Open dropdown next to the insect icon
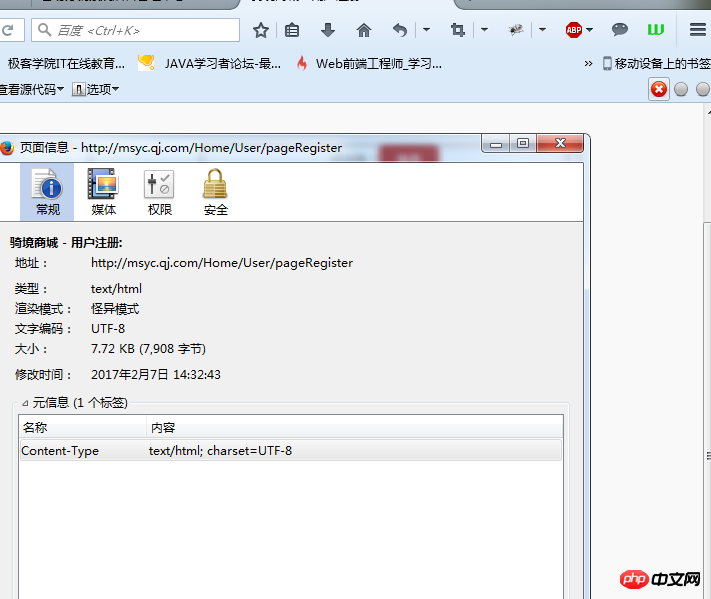The width and height of the screenshot is (711, 599). (542, 30)
